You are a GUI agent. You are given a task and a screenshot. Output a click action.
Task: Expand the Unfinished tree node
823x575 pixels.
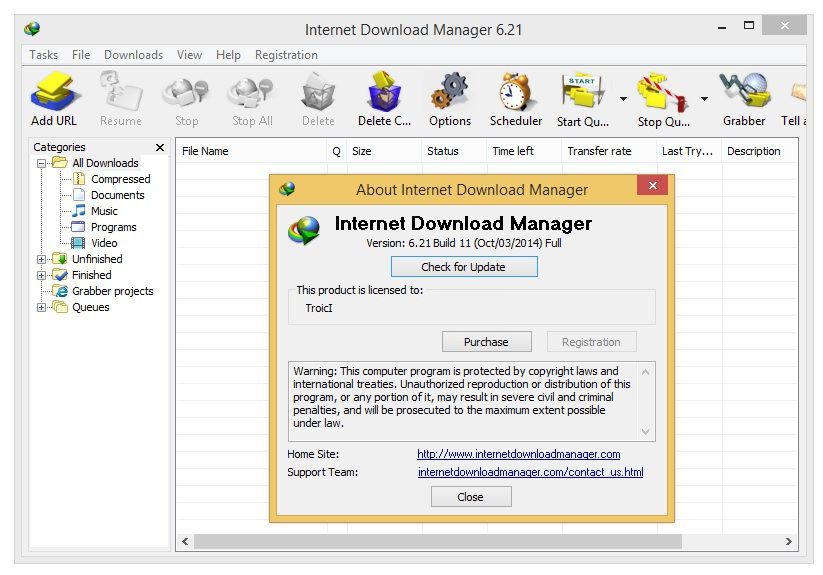(41, 259)
